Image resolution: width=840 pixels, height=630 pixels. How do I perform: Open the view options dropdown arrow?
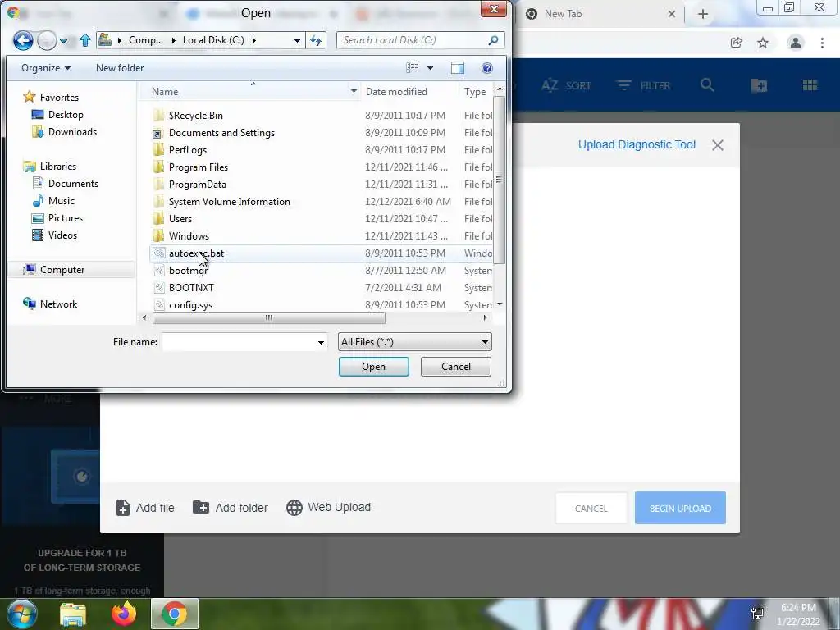coord(430,68)
